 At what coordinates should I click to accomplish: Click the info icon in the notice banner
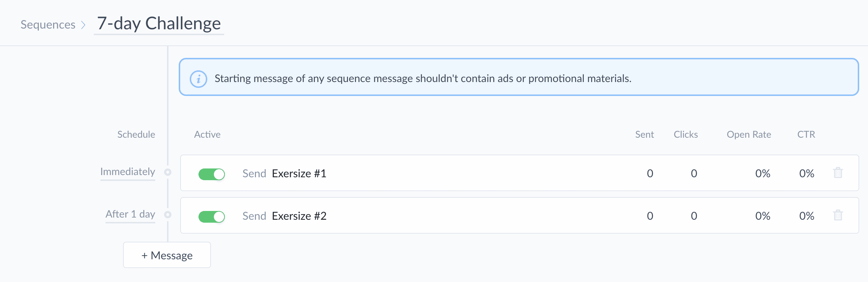(x=199, y=79)
